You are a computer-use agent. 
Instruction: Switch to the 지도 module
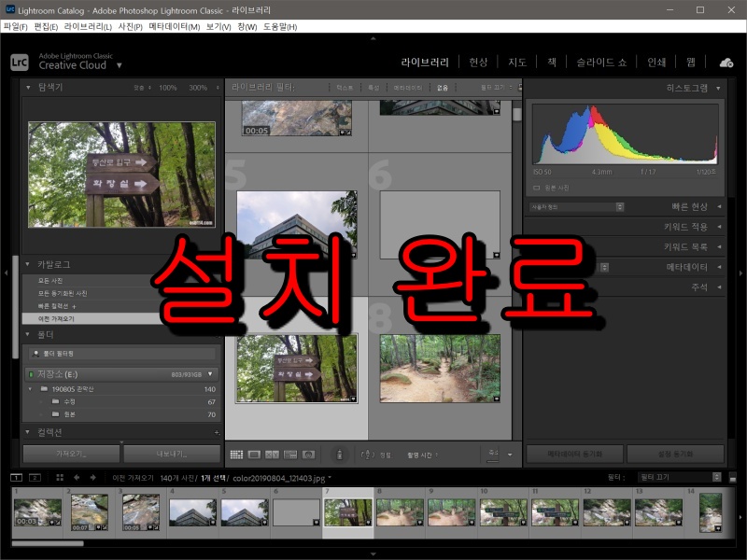click(517, 63)
